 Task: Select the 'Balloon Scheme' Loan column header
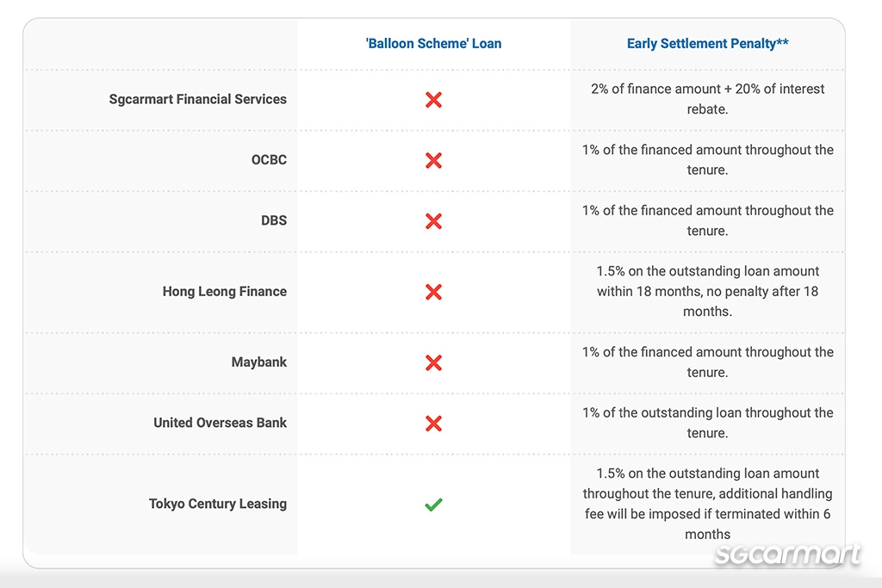433,43
